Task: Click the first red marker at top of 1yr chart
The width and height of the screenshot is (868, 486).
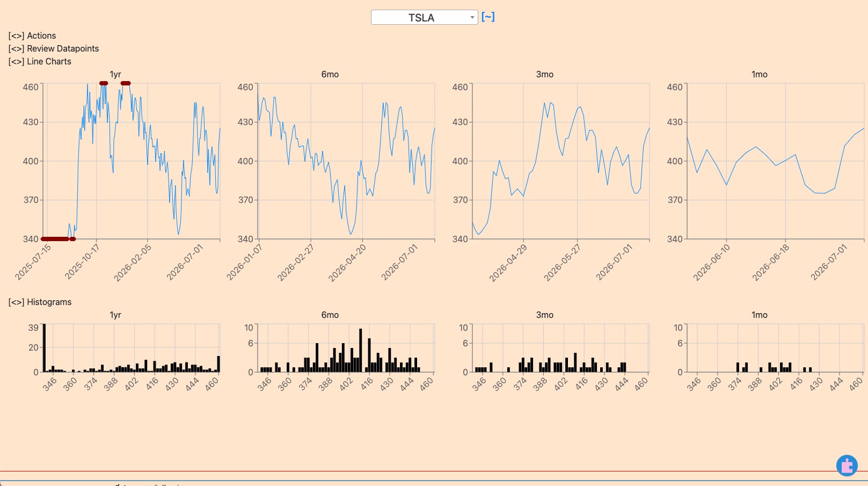Action: point(104,83)
